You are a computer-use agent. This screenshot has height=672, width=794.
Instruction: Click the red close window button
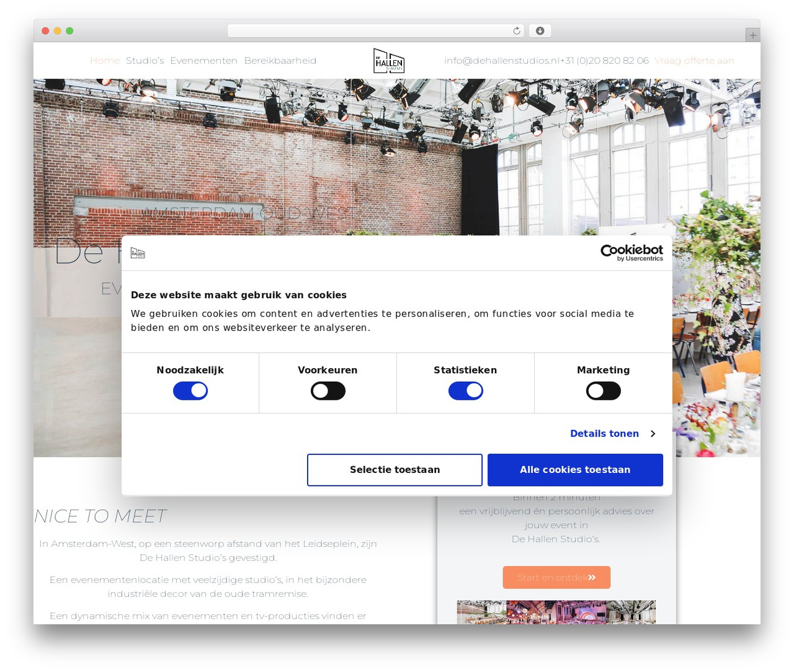tap(45, 31)
